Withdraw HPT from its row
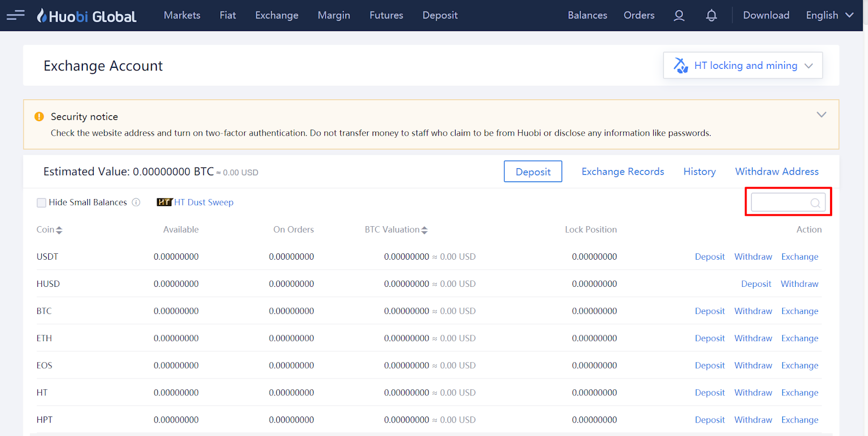 pyautogui.click(x=753, y=420)
